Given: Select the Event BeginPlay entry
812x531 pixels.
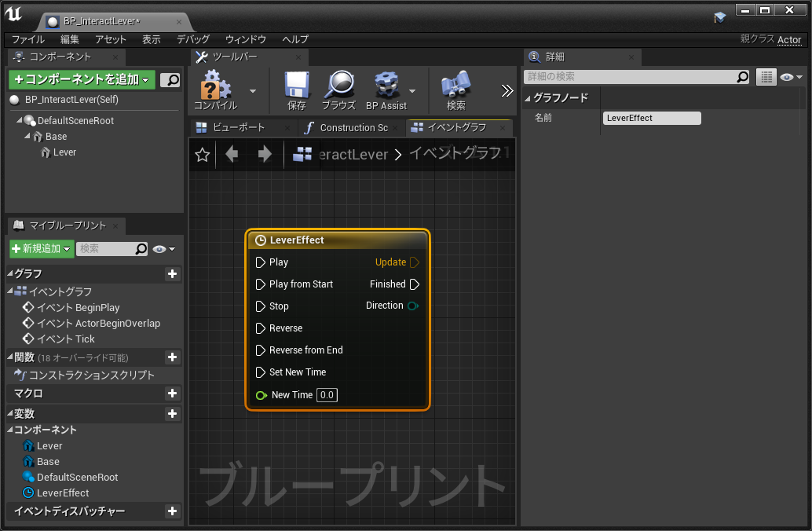Looking at the screenshot, I should (78, 307).
